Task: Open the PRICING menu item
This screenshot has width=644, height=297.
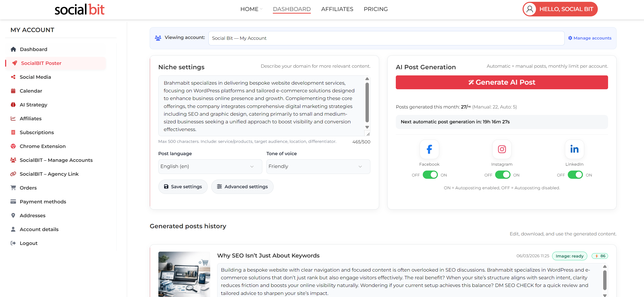Action: [376, 9]
